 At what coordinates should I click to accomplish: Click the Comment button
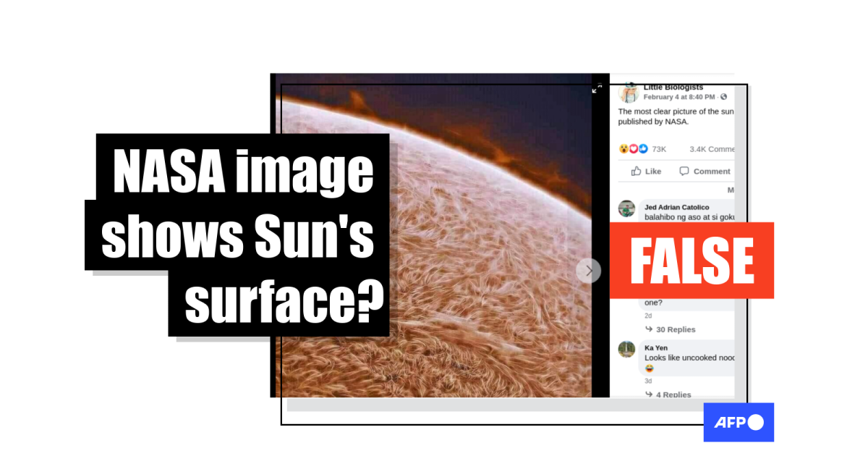(705, 172)
